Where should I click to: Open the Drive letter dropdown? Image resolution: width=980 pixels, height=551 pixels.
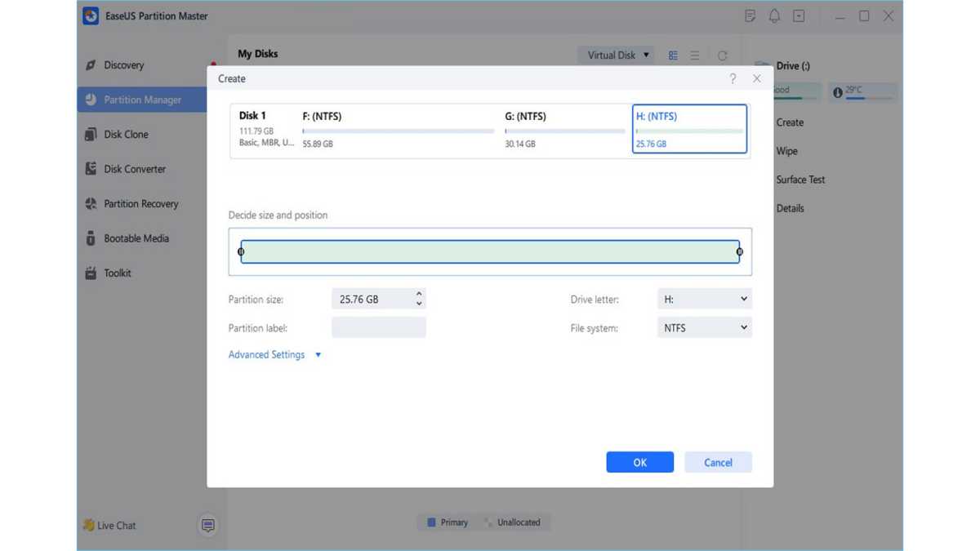click(x=705, y=300)
